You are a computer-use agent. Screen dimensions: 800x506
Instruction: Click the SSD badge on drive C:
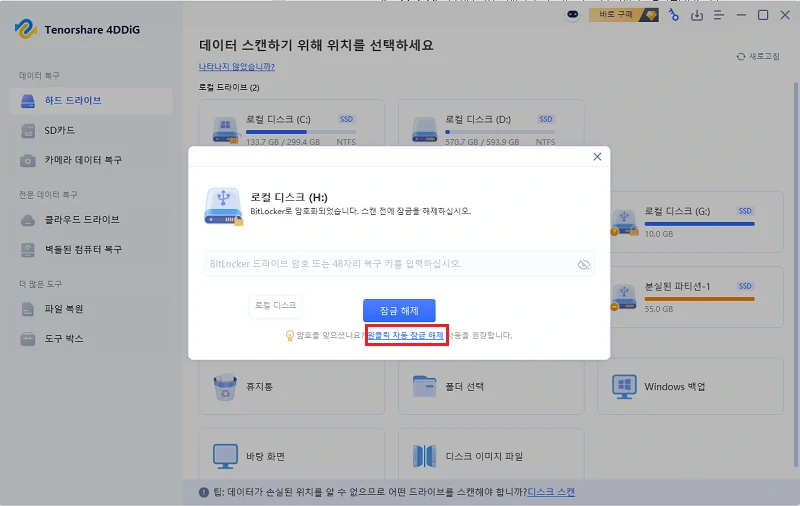point(346,119)
